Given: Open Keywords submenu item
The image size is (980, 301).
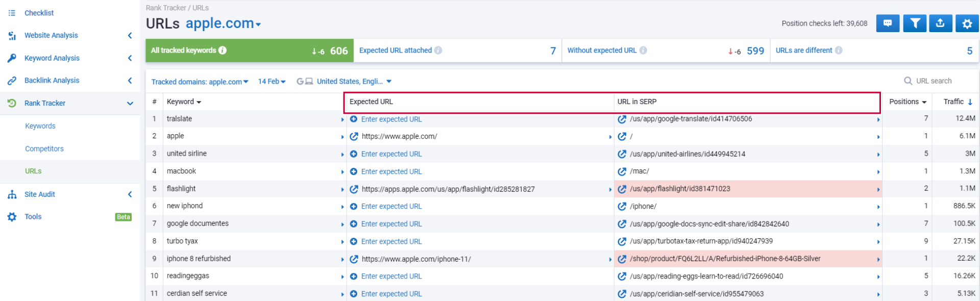Looking at the screenshot, I should point(40,126).
